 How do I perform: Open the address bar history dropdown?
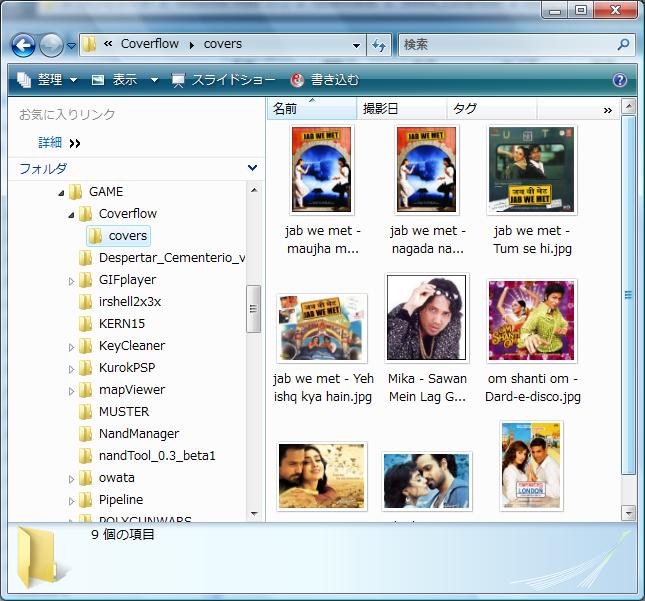[357, 45]
